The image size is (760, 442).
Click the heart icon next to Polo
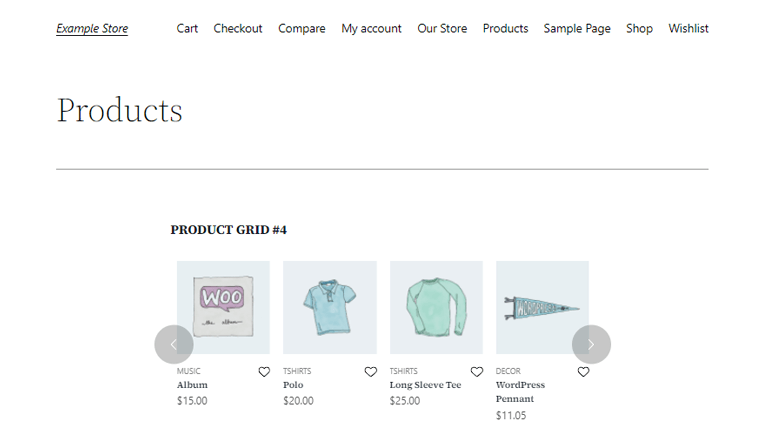(x=370, y=372)
